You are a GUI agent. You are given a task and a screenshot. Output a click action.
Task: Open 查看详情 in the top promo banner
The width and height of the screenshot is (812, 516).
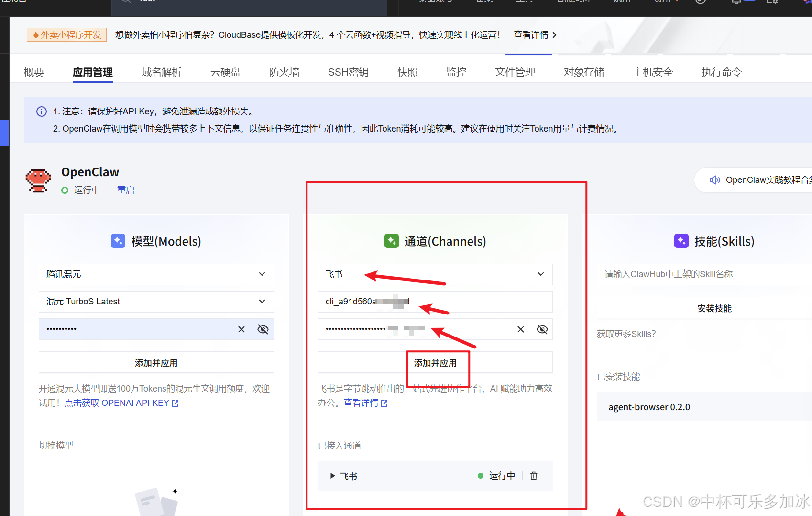tap(535, 35)
